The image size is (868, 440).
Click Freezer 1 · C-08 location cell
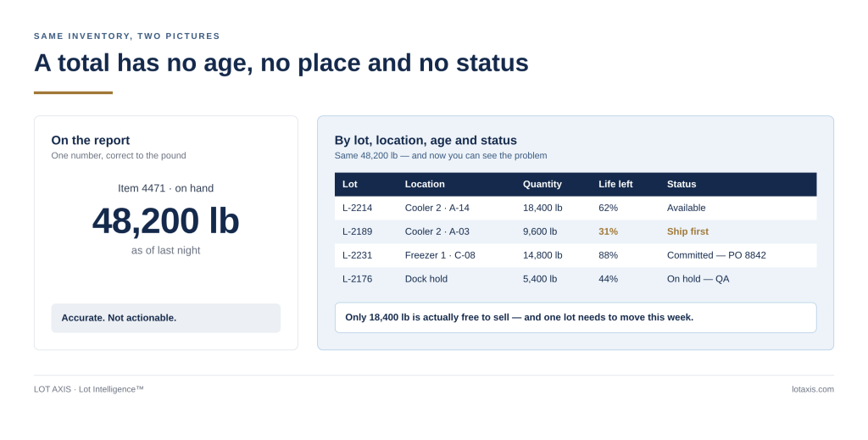pos(440,255)
